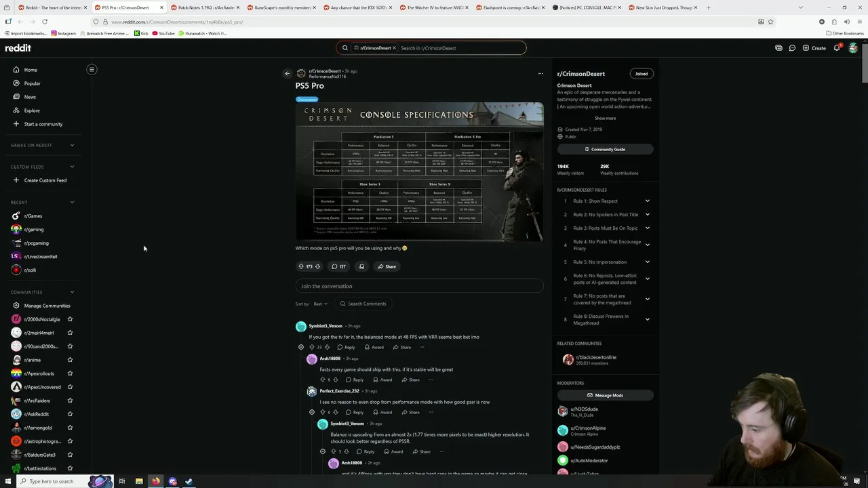Click Create post button
This screenshot has width=868, height=488.
814,48
